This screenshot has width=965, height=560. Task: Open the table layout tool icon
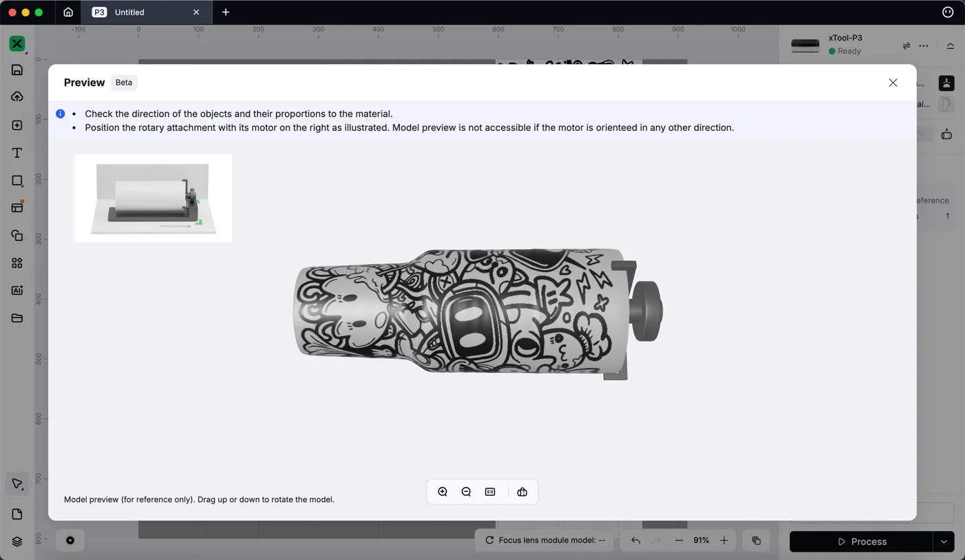coord(17,207)
